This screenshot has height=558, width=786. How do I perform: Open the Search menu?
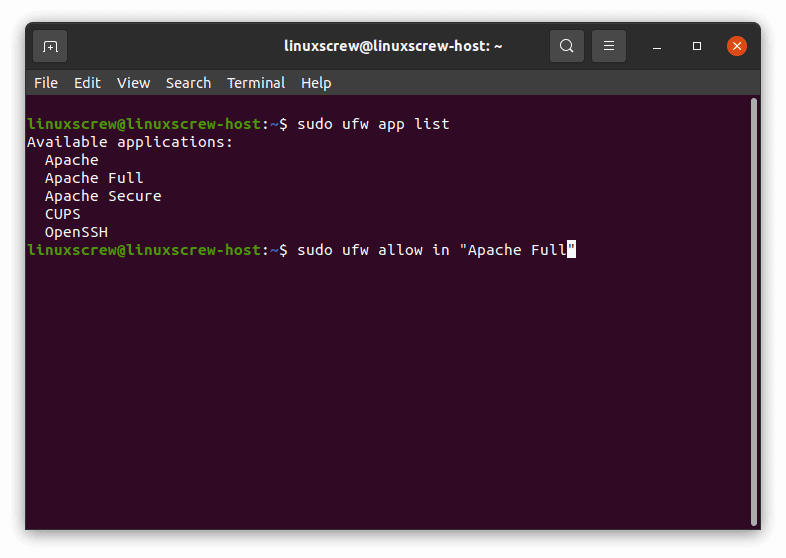click(188, 83)
